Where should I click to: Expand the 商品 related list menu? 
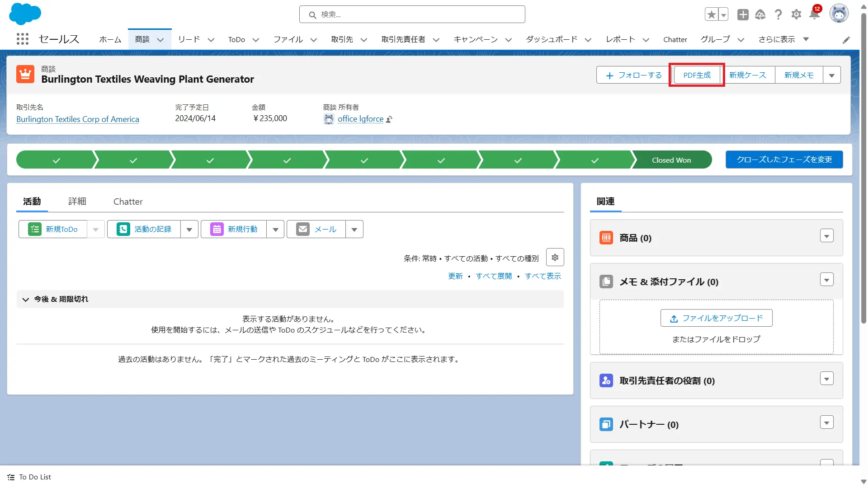[826, 236]
